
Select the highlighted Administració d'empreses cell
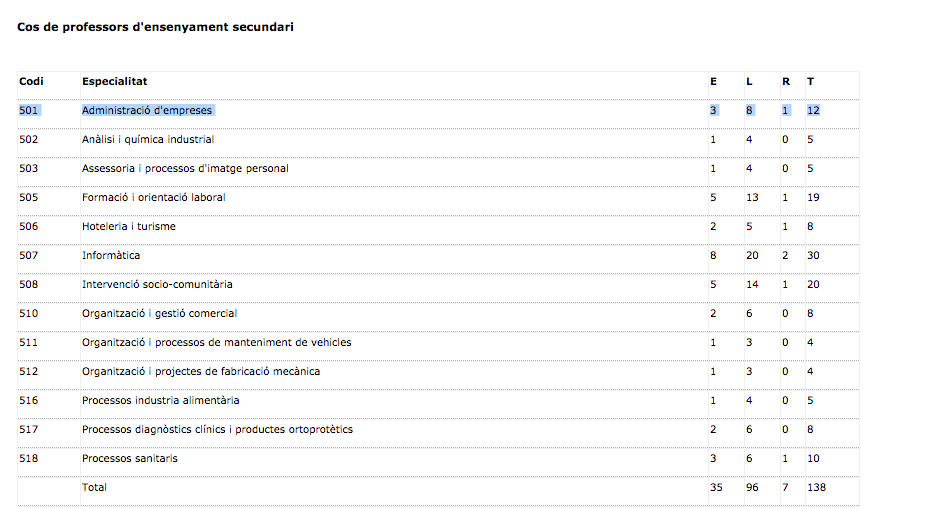point(147,110)
